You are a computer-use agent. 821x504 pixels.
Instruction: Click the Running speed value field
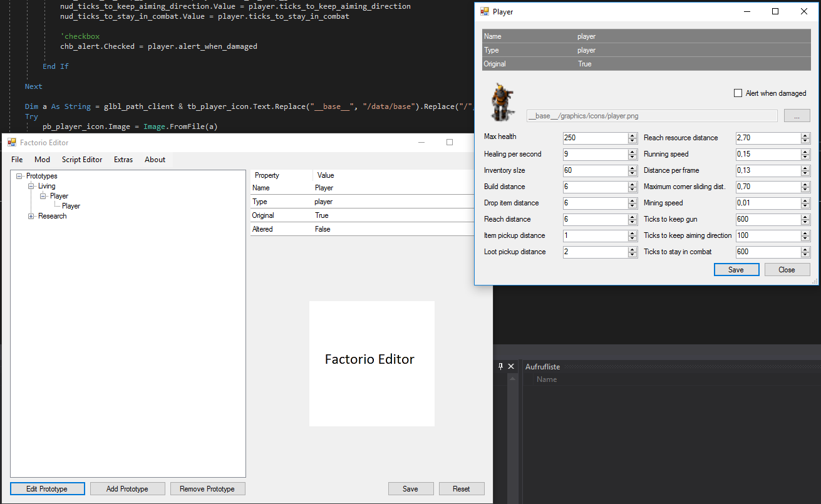tap(768, 154)
